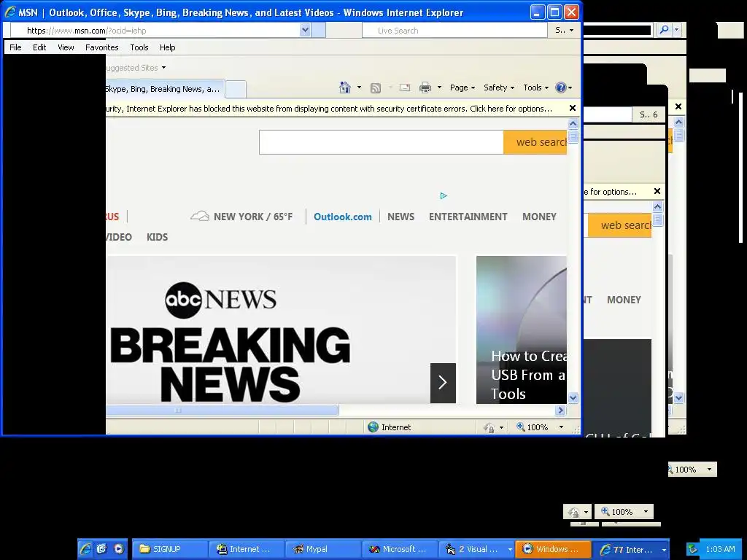747x560 pixels.
Task: Open the Outlook.com link
Action: (343, 217)
